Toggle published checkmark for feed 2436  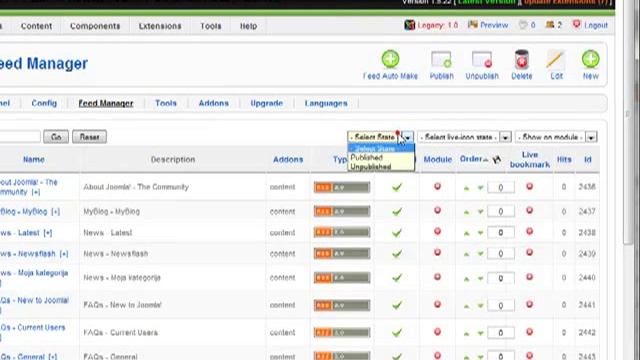coord(397,187)
